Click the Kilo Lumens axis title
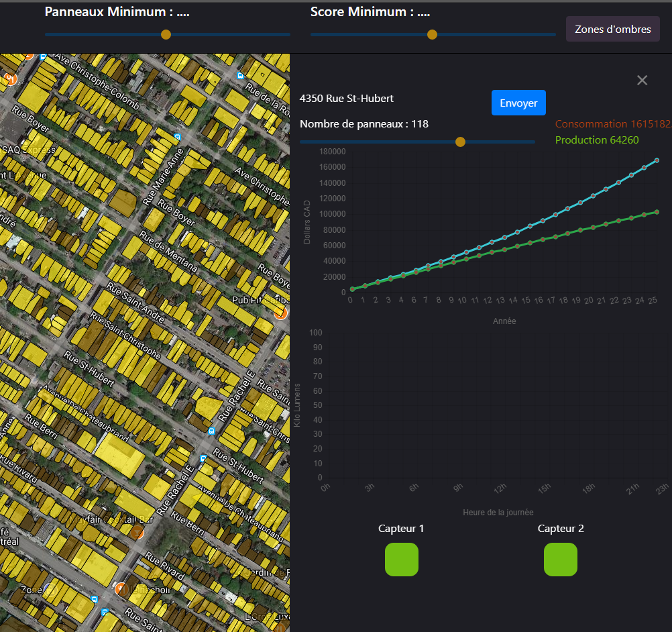The height and width of the screenshot is (632, 672). coord(297,405)
